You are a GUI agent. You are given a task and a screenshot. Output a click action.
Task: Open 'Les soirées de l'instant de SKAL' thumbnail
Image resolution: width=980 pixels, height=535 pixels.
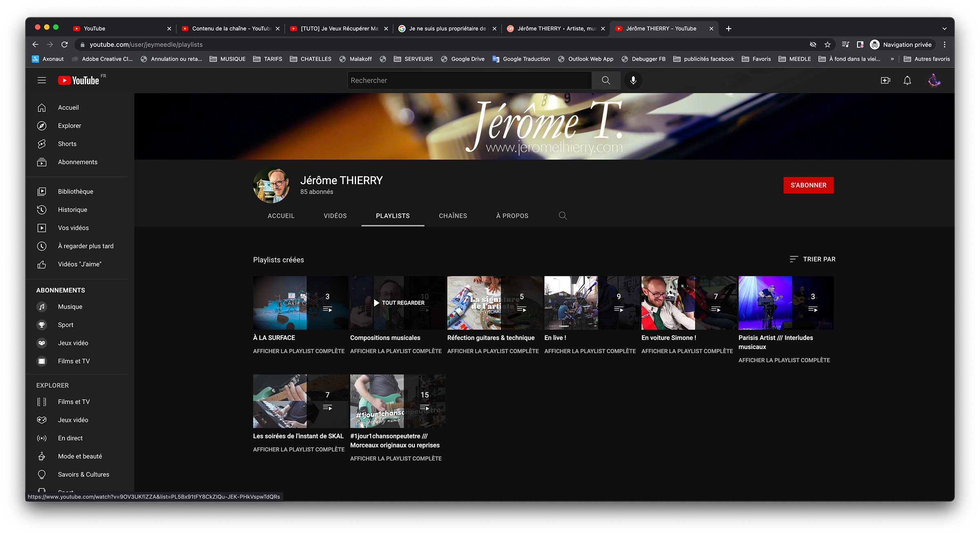(x=301, y=401)
